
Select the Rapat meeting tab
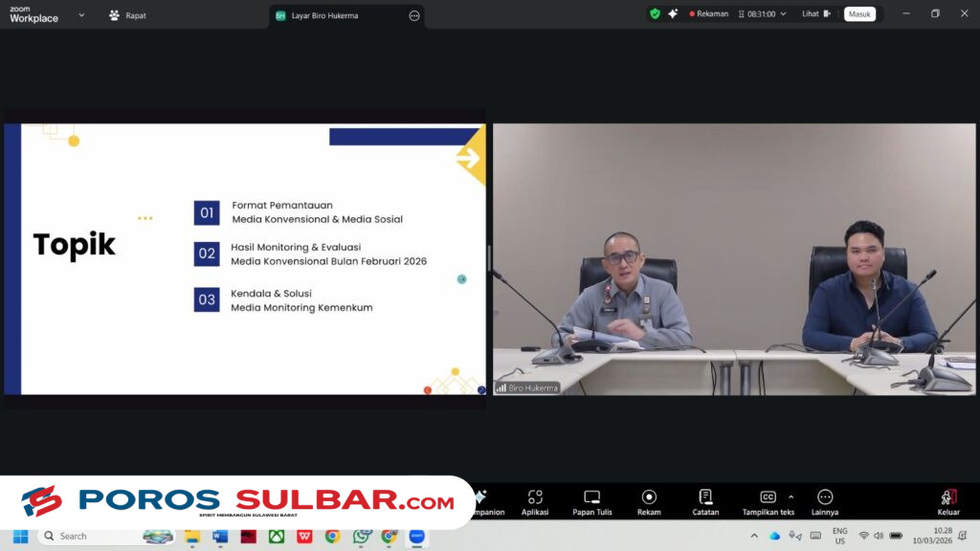(127, 15)
